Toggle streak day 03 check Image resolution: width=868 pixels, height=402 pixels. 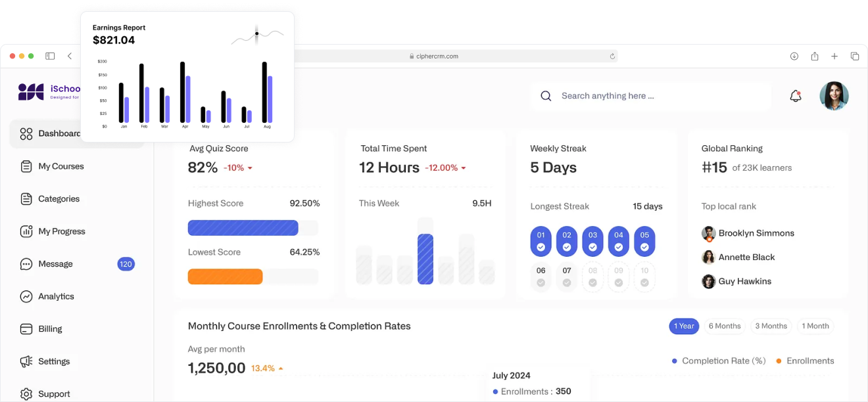click(592, 248)
